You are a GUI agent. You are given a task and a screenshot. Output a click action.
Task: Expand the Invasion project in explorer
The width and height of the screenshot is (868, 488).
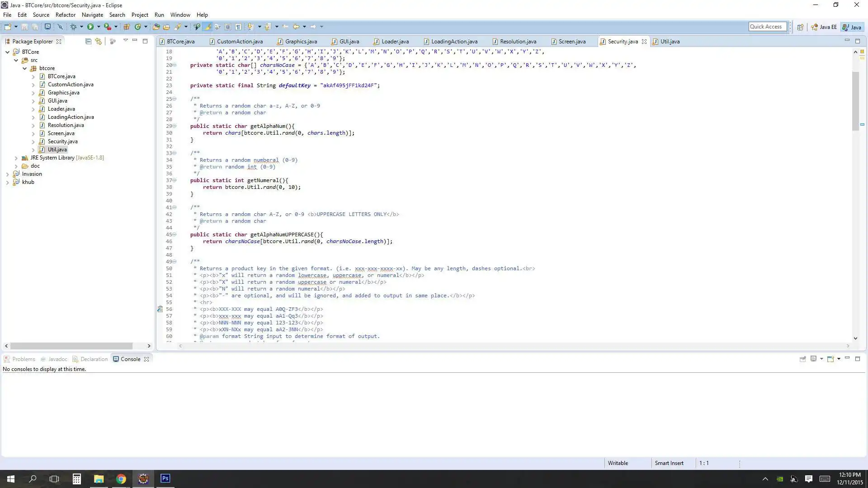point(8,174)
